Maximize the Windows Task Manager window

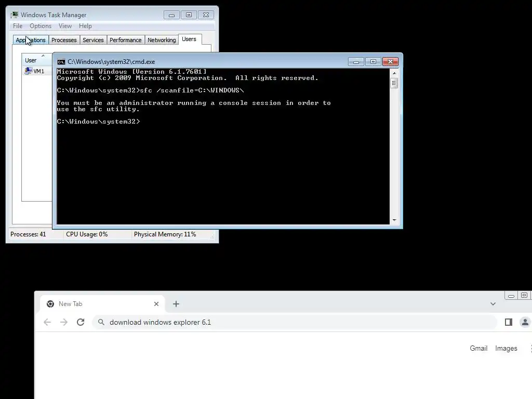pos(189,15)
